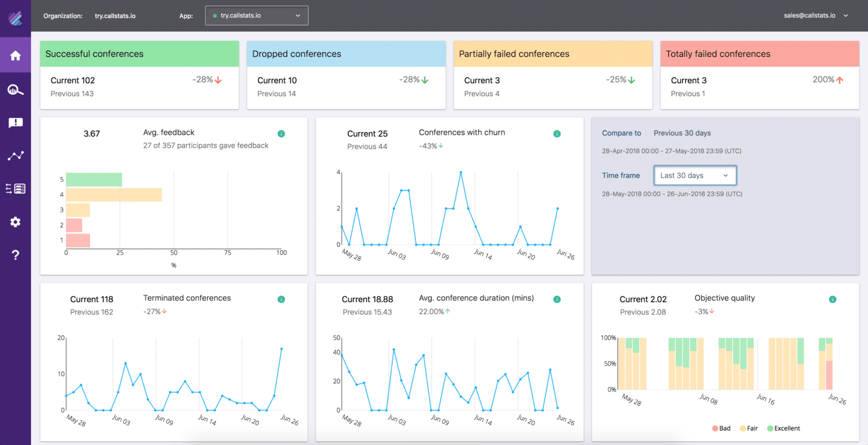Click 'Previous 143' value
Screen dimensions: 868x445
(x=72, y=94)
